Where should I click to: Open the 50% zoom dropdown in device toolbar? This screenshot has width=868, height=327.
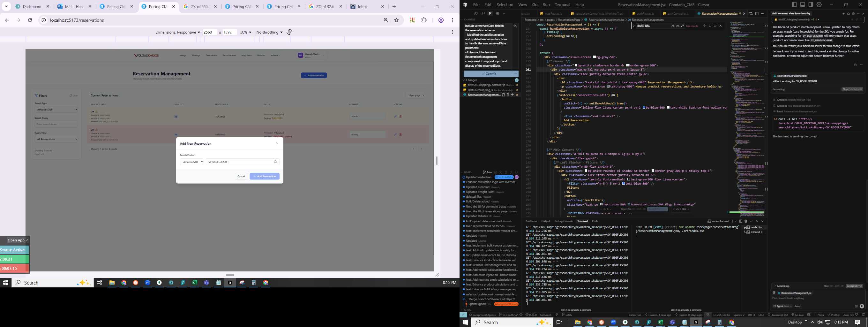pyautogui.click(x=246, y=32)
